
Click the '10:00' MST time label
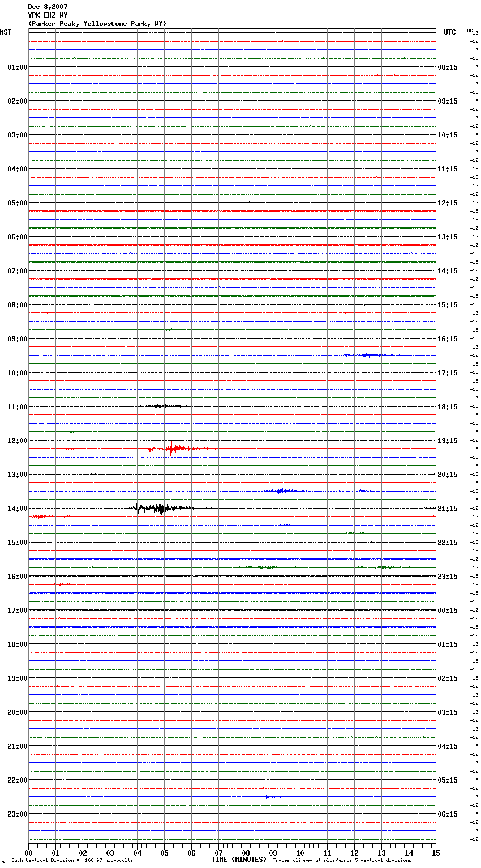pos(18,373)
